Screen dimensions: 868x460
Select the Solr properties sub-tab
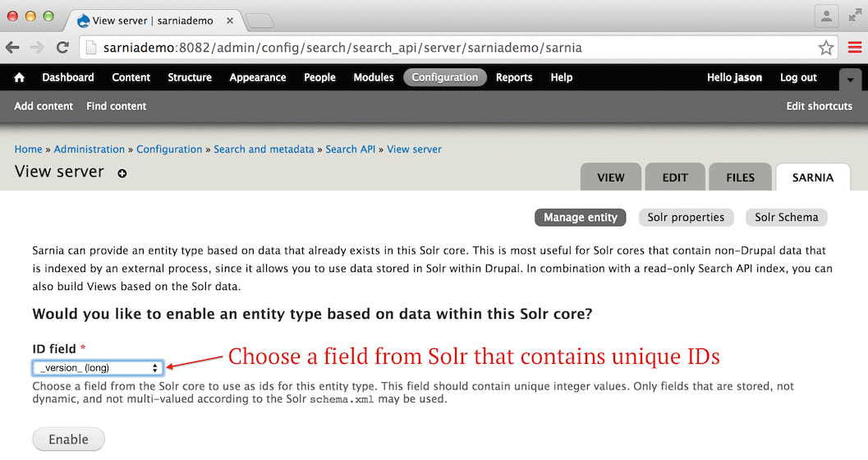pos(686,217)
